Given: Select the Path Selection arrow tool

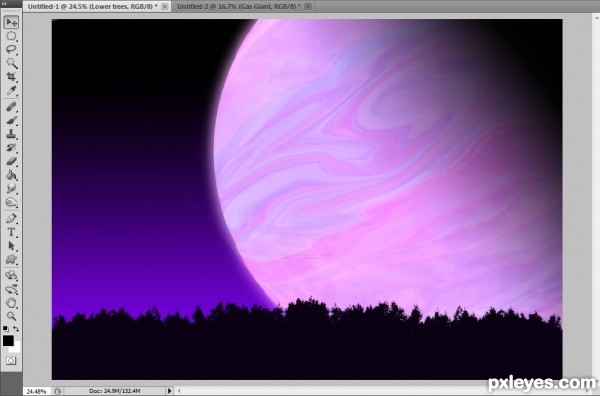Looking at the screenshot, I should [x=11, y=246].
